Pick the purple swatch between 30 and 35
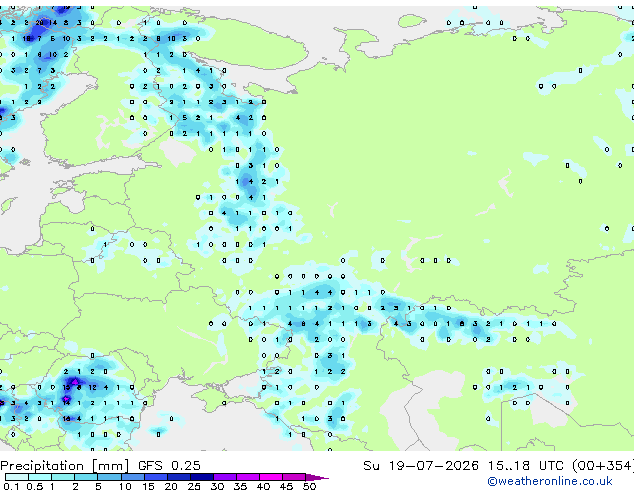Image resolution: width=634 pixels, height=490 pixels. click(225, 477)
